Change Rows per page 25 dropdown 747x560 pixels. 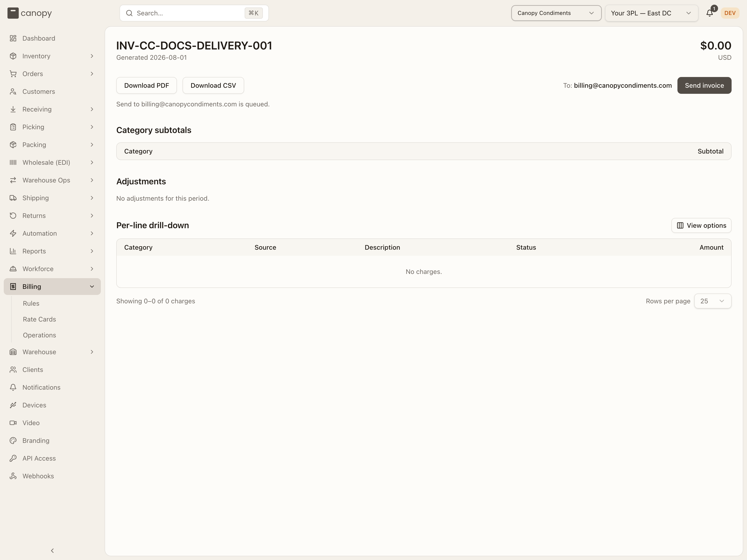tap(712, 301)
